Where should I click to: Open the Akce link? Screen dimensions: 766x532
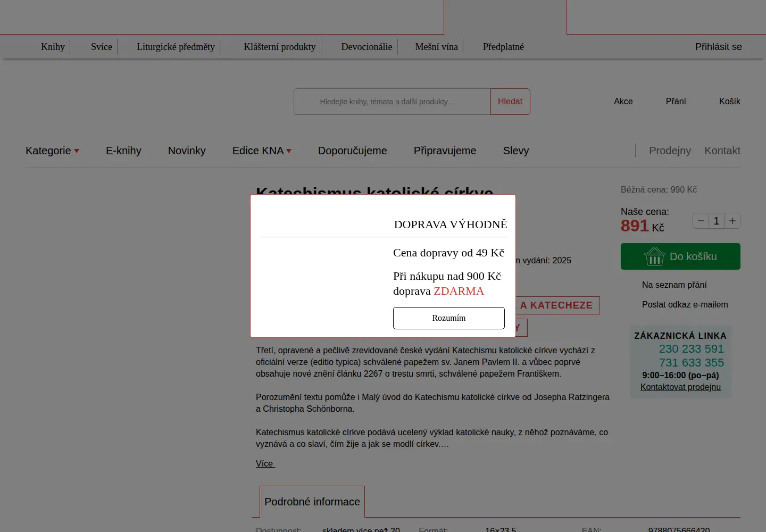pos(623,101)
